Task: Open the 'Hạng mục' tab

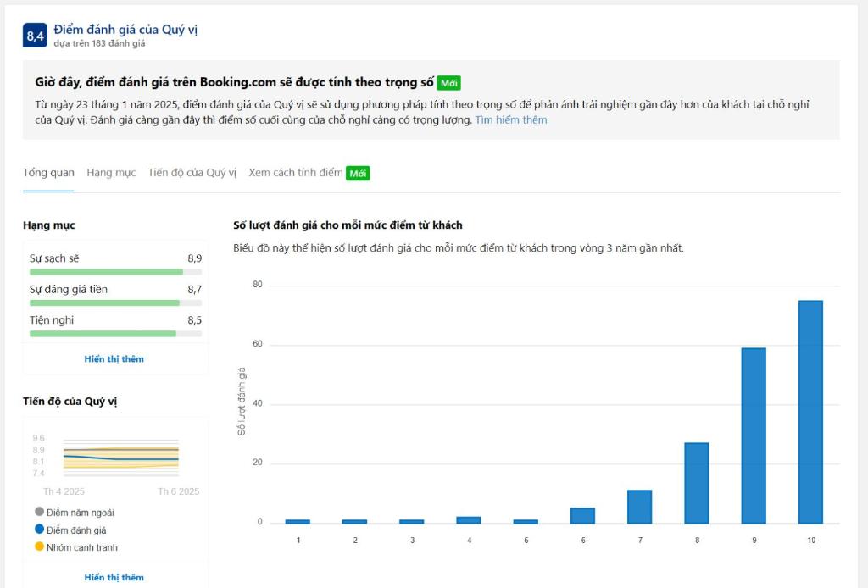Action: [x=111, y=173]
